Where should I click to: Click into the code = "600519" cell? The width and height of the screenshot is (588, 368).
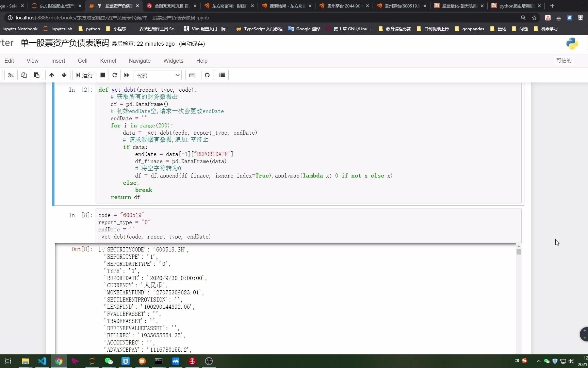pos(308,226)
